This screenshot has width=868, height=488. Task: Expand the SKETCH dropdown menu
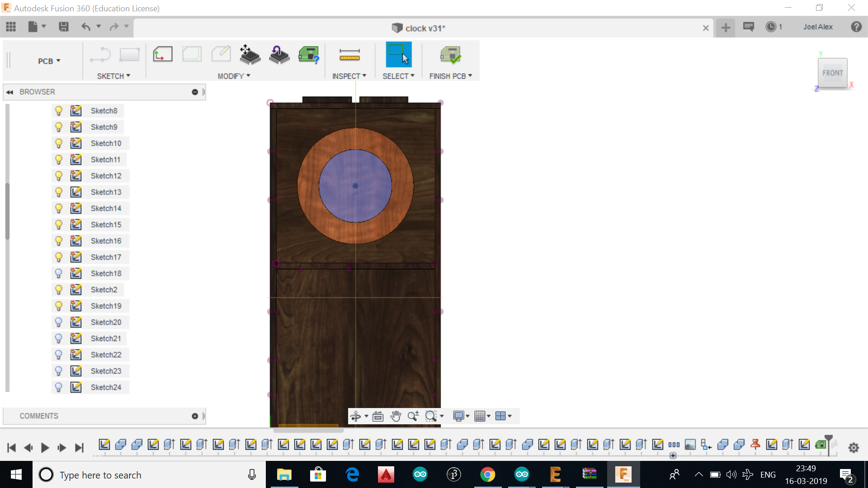tap(113, 76)
